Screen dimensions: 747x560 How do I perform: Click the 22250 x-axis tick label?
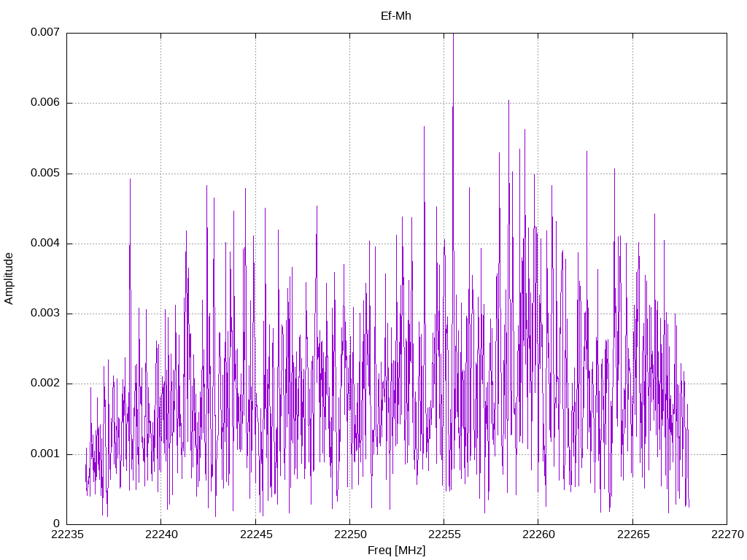pos(349,534)
